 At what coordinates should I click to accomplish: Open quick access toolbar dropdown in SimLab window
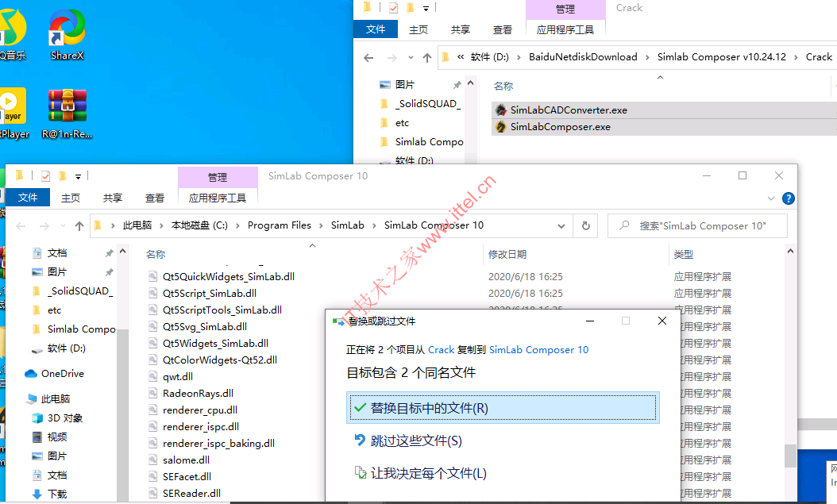[78, 176]
